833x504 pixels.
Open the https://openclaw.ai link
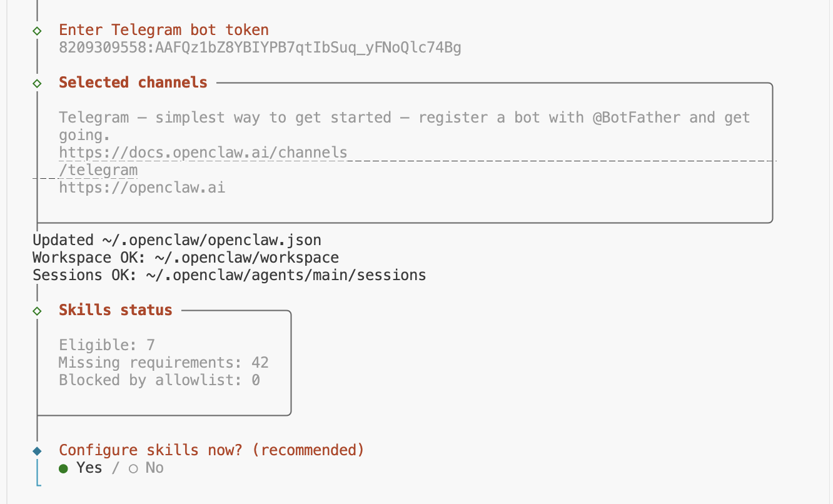click(x=142, y=187)
